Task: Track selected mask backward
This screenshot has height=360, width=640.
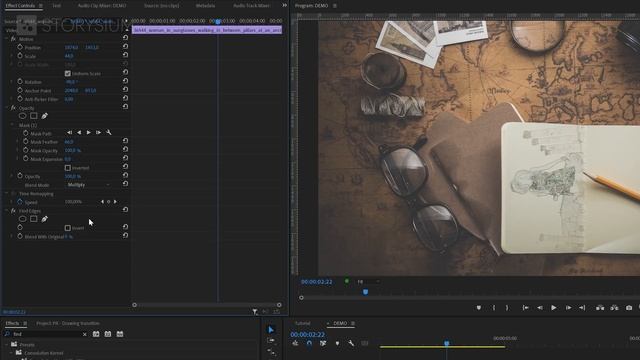Action: tap(79, 133)
